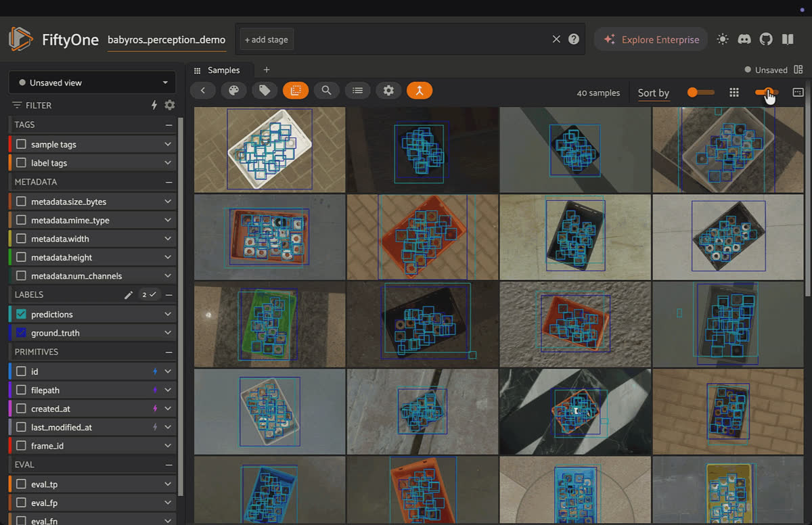Screen dimensions: 812x525
Task: Enable the metadata.size_bytes checkbox
Action: (21, 202)
